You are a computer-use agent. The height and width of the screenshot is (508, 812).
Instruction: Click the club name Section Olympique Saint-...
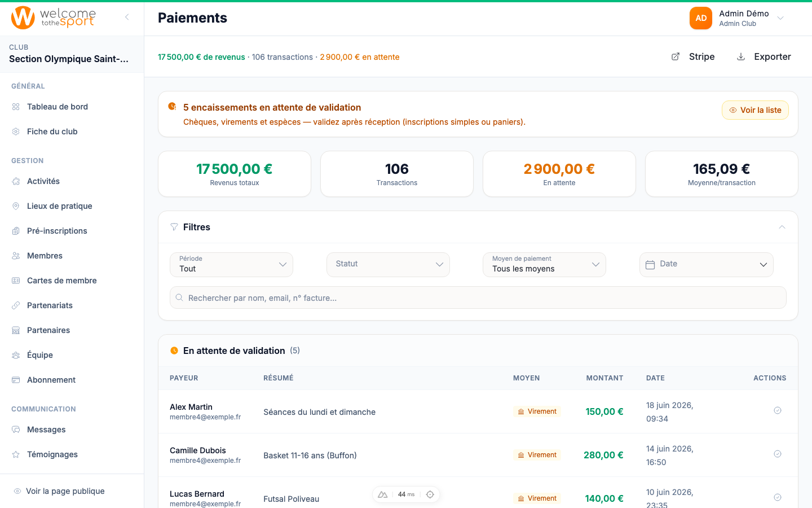coord(69,59)
